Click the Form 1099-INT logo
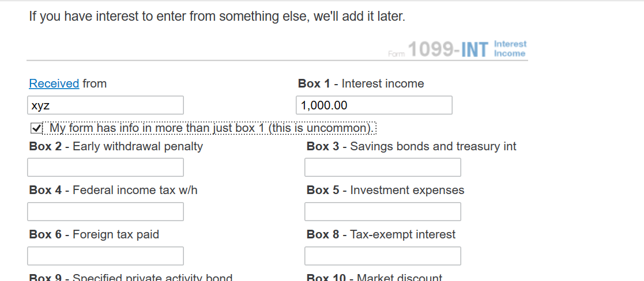The image size is (644, 281). click(457, 49)
